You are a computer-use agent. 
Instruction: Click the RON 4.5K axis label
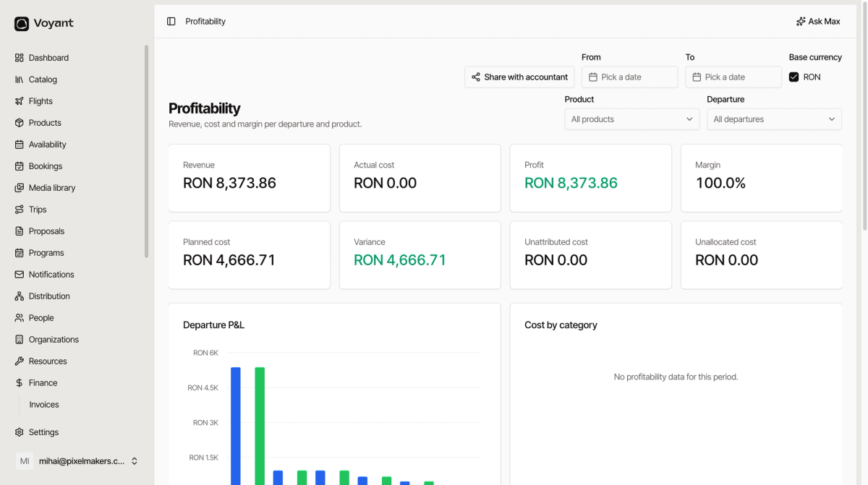[203, 388]
